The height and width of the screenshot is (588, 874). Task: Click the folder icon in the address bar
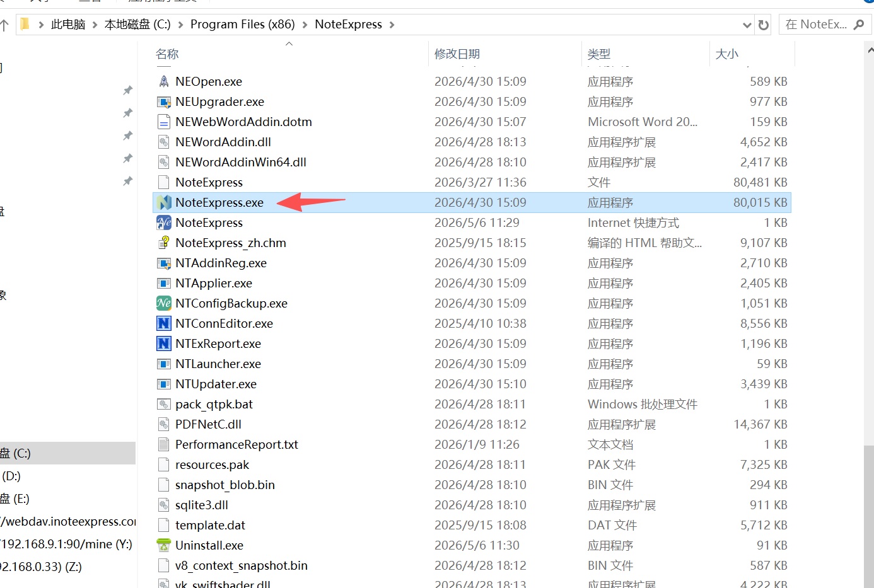pyautogui.click(x=25, y=24)
